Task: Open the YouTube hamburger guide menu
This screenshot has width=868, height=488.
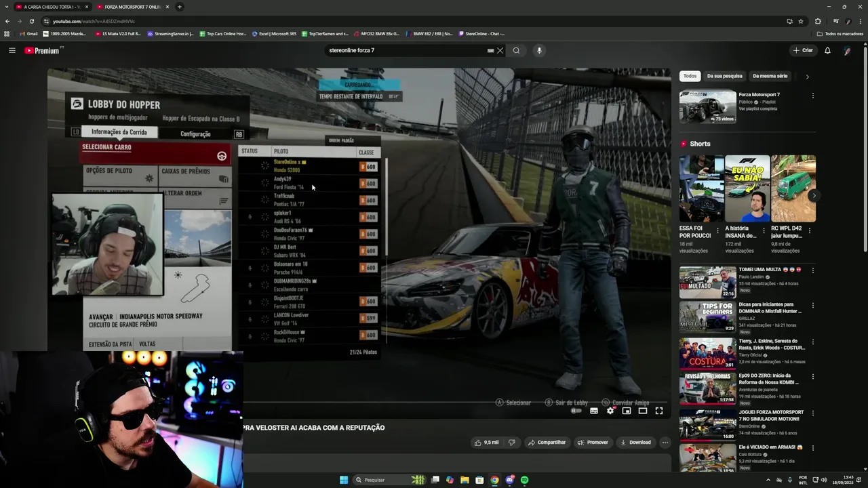Action: pos(12,50)
